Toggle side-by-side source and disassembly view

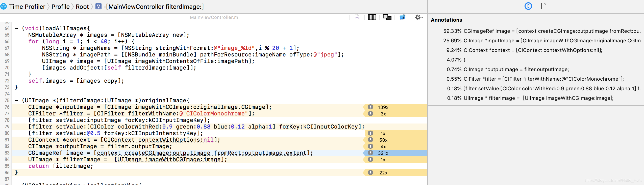point(372,17)
